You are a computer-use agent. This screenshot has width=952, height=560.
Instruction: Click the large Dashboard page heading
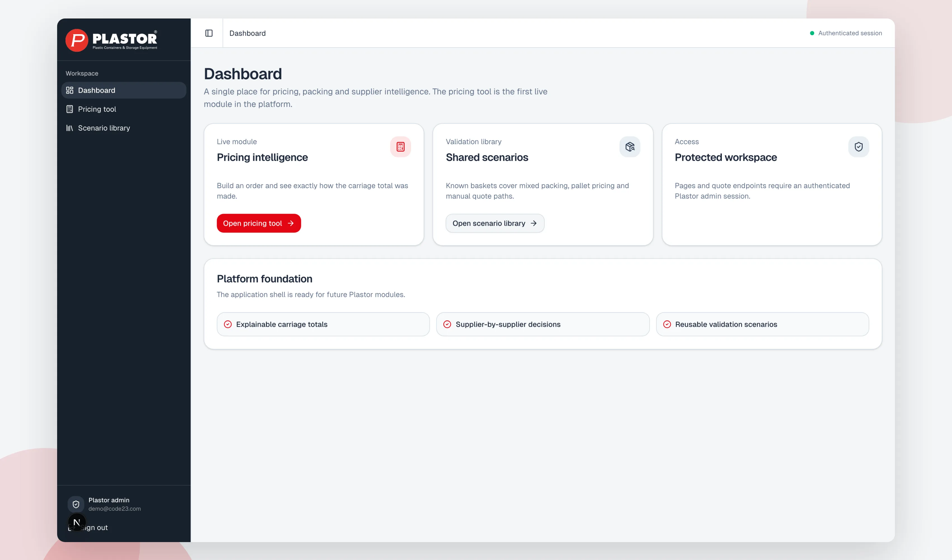(242, 74)
